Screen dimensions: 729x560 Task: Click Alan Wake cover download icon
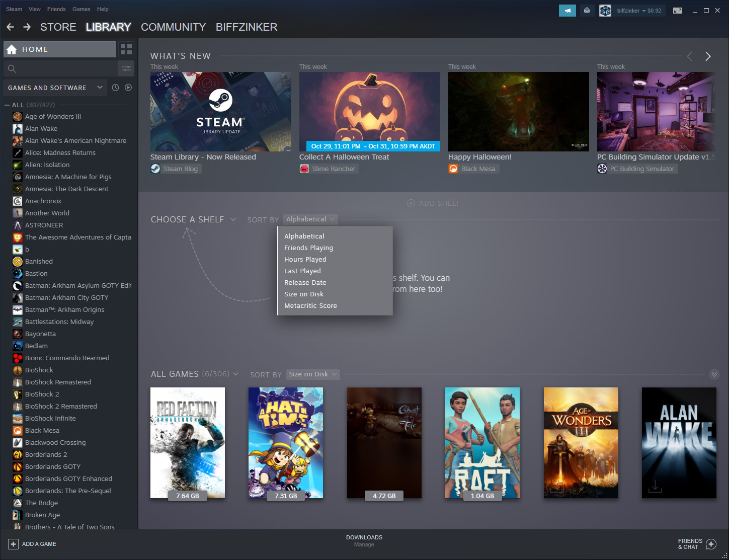point(655,486)
